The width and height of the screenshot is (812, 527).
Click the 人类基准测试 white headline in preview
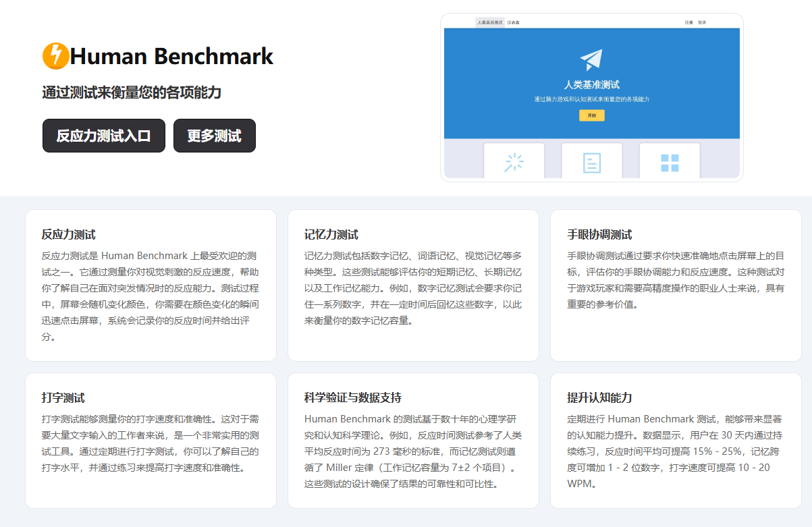coord(592,85)
